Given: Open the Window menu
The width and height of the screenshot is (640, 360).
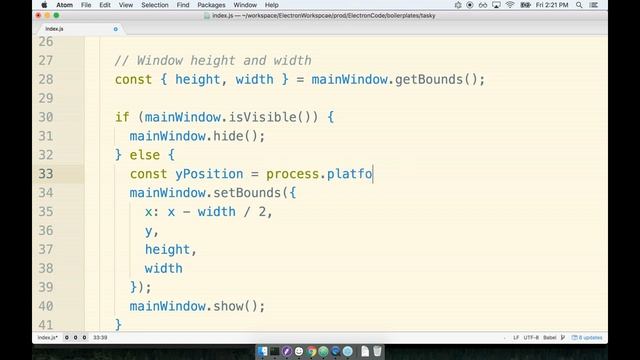Looking at the screenshot, I should [245, 5].
